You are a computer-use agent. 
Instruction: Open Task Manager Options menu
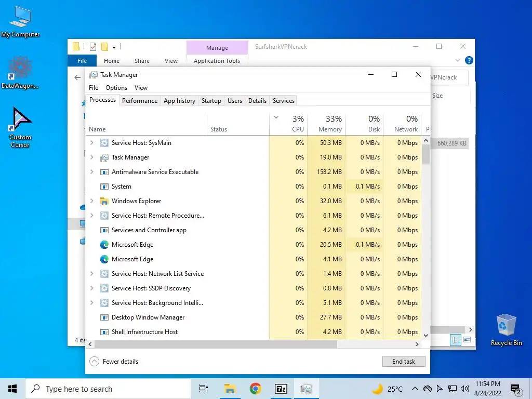click(116, 88)
